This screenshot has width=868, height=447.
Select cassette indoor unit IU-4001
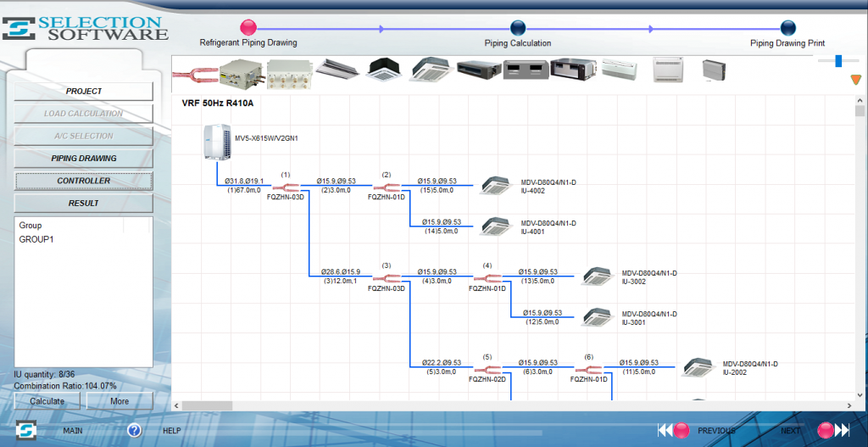pos(496,226)
